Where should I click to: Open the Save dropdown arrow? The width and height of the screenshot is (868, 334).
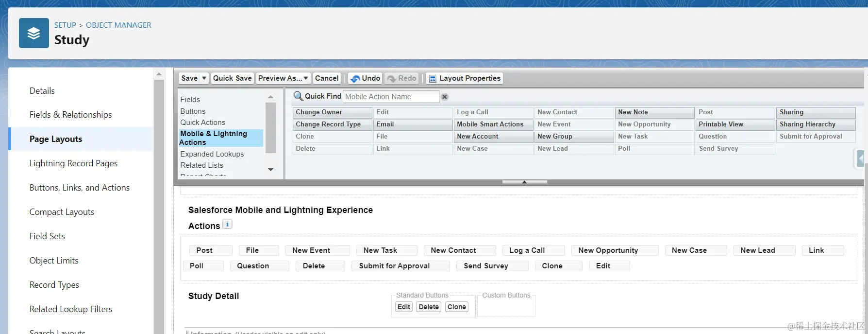(204, 78)
